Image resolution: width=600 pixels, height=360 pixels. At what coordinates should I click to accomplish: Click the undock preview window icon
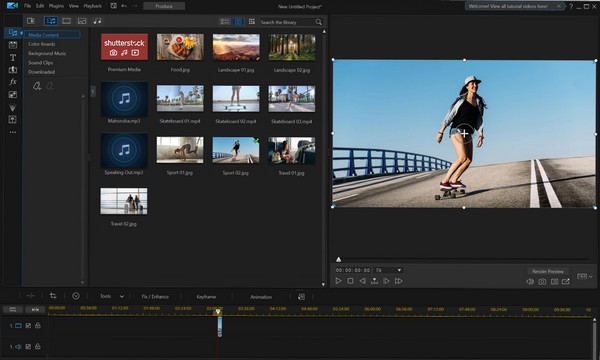566,282
